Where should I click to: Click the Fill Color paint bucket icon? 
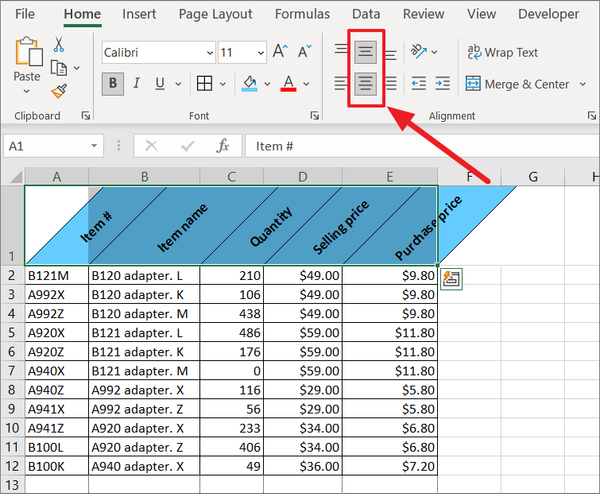pyautogui.click(x=249, y=83)
